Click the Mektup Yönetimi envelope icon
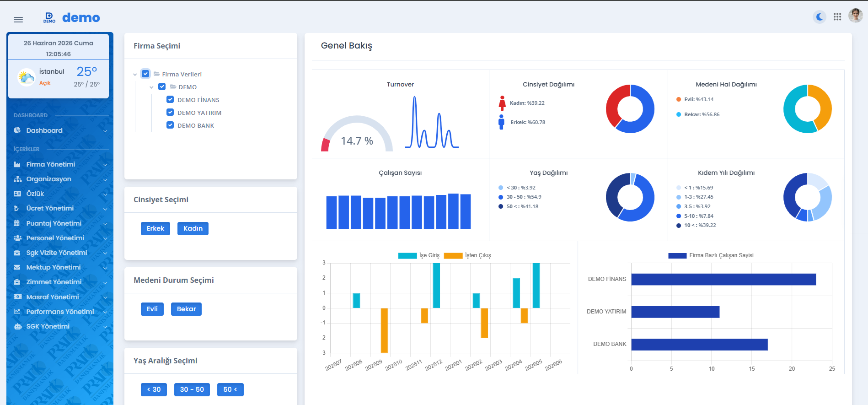 pyautogui.click(x=17, y=267)
